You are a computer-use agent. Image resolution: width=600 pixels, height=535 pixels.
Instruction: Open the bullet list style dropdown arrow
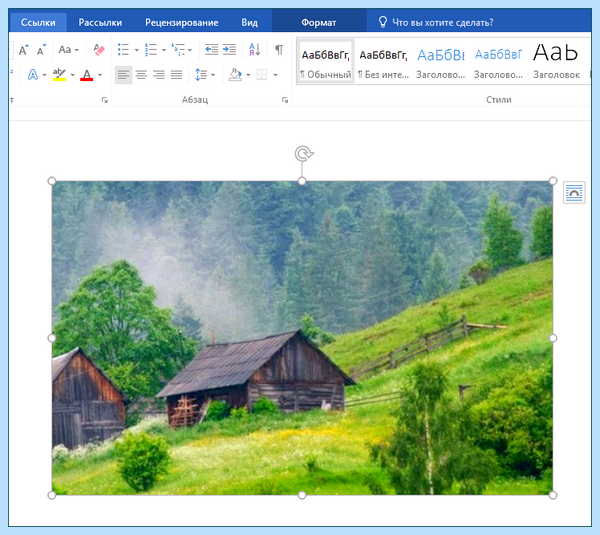pos(137,50)
